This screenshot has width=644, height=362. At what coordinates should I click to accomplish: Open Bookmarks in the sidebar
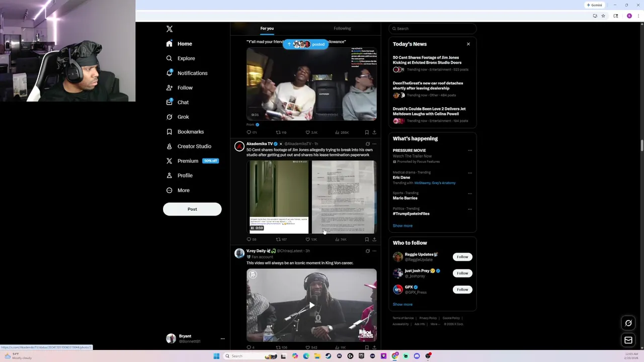pyautogui.click(x=185, y=132)
